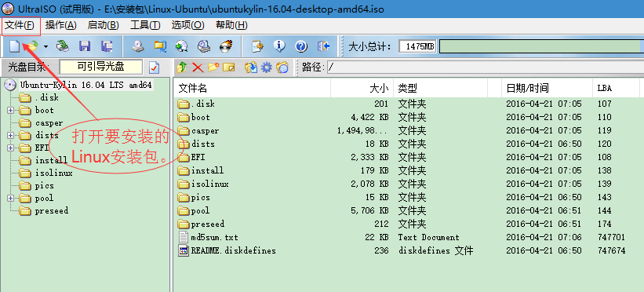Image resolution: width=644 pixels, height=292 pixels.
Task: Click the Mount to Virtual Drive icon
Action: point(203,46)
